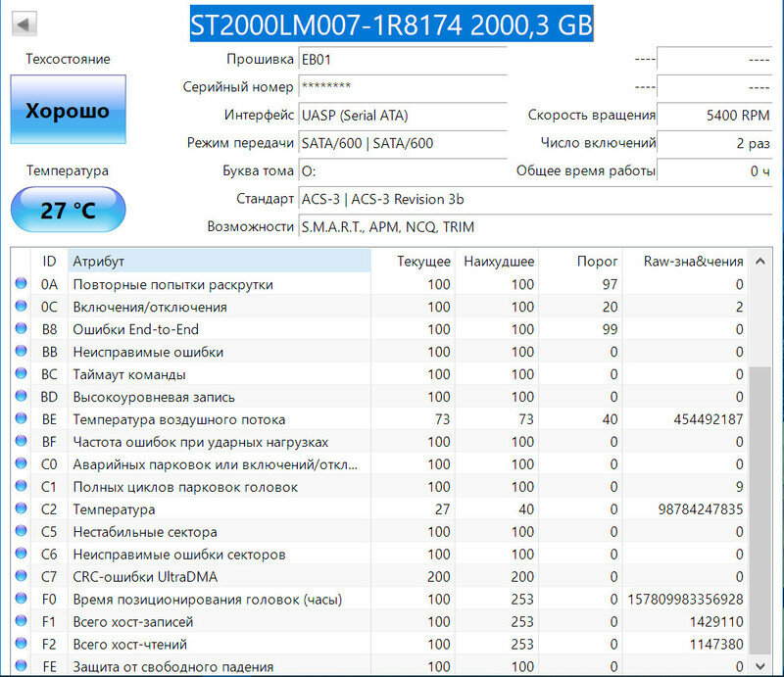Click raw value 98784247835
Viewport: 784px width, 677px height.
point(701,509)
